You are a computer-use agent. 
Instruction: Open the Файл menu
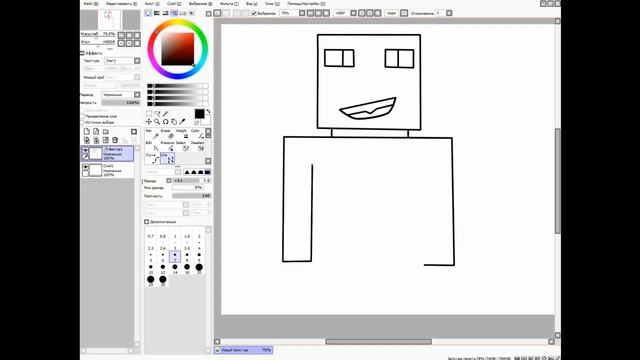pos(91,4)
